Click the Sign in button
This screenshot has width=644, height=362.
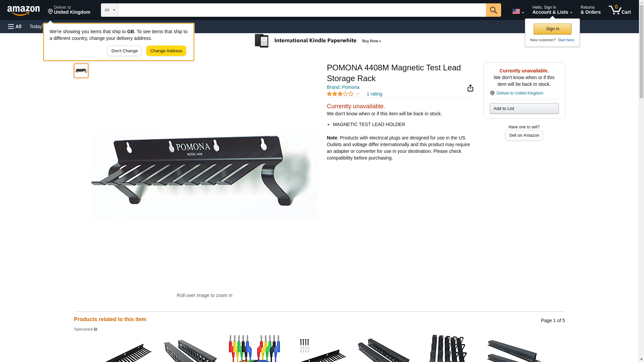click(552, 29)
